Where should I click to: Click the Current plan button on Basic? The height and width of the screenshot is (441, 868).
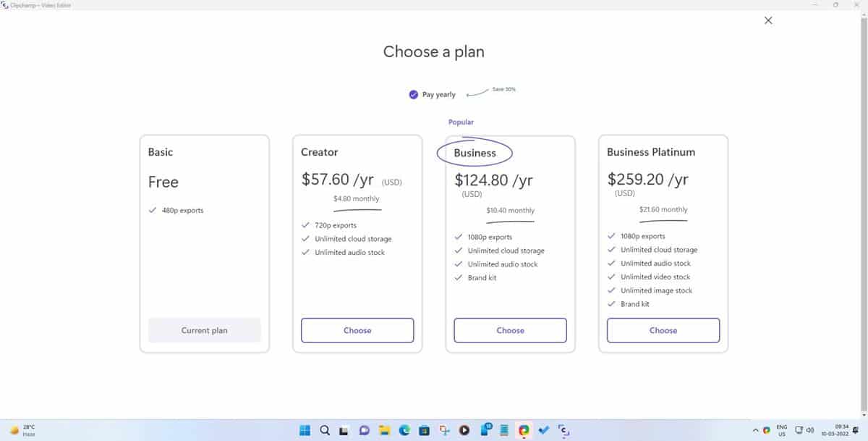click(205, 330)
